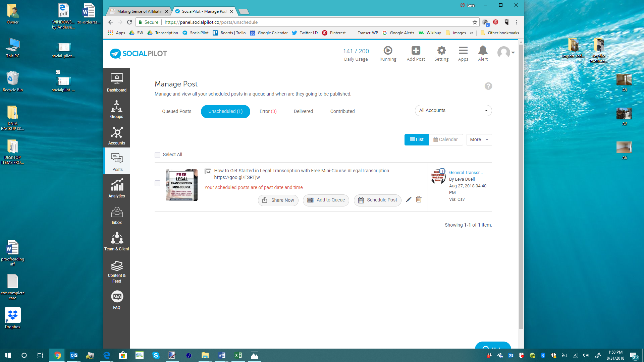Click the help question mark icon
The height and width of the screenshot is (362, 644).
click(488, 86)
